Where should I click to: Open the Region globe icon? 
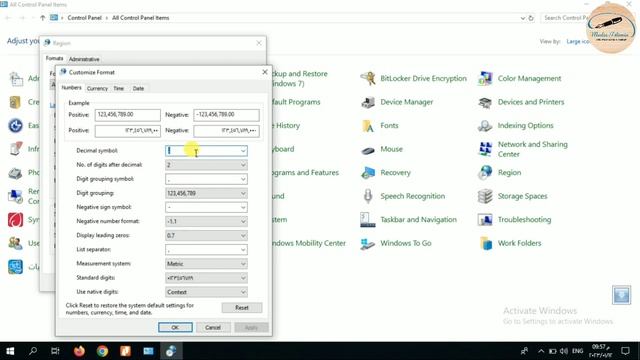[x=485, y=173]
